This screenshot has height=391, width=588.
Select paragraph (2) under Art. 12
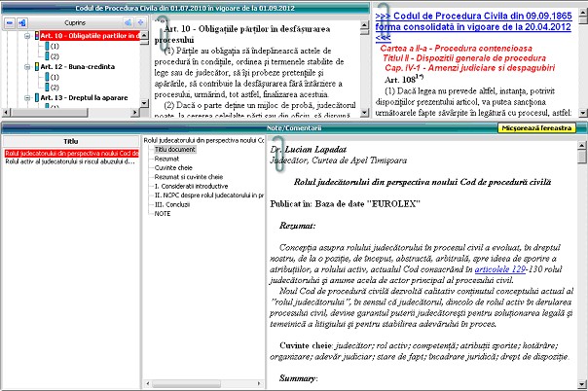(x=55, y=88)
